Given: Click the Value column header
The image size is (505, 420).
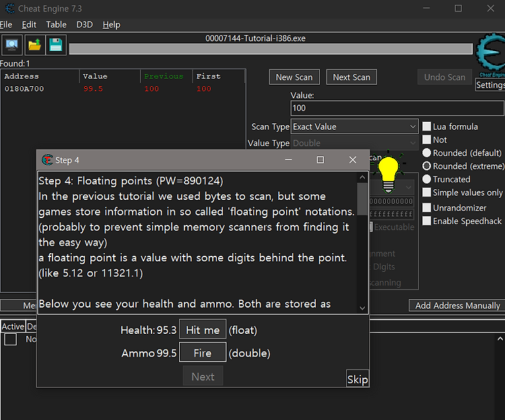Looking at the screenshot, I should (110, 76).
